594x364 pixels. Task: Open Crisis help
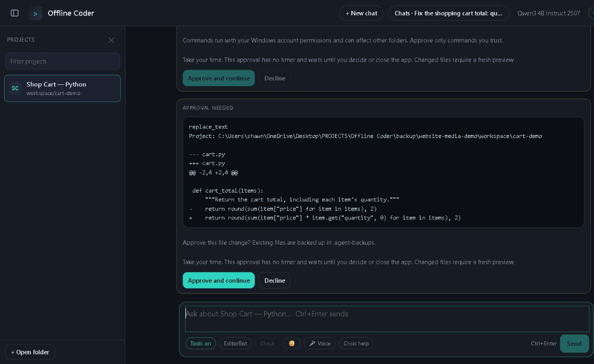356,344
